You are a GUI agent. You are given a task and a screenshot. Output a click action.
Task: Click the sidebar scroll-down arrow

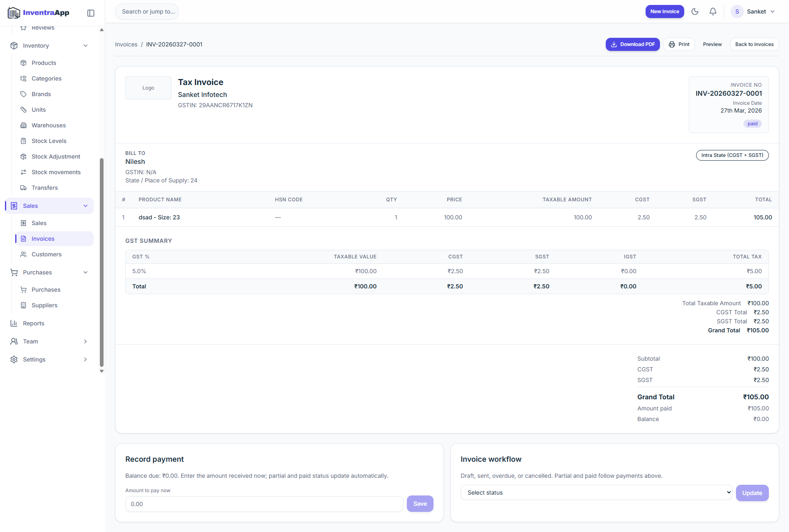(102, 371)
